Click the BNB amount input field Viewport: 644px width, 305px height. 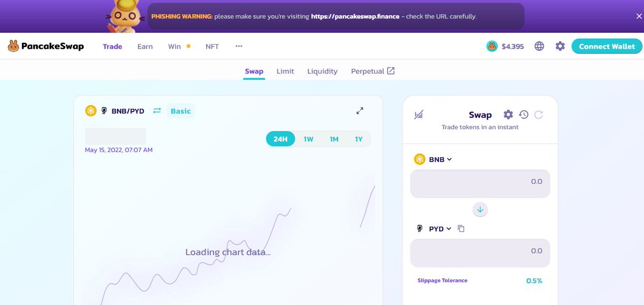(480, 184)
